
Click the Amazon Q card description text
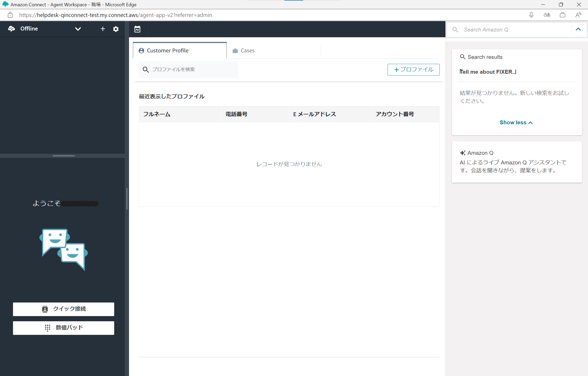click(x=513, y=166)
